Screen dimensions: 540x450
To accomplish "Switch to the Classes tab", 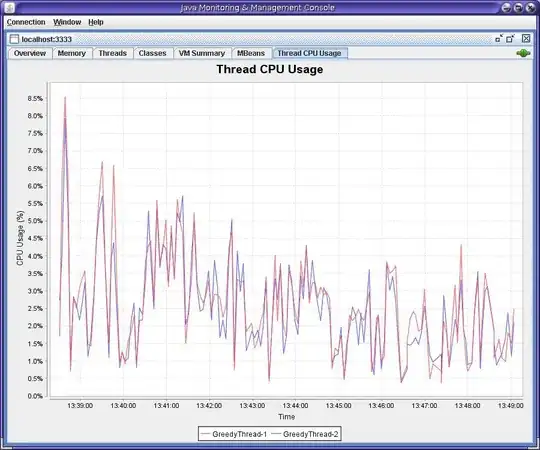I will pyautogui.click(x=153, y=53).
